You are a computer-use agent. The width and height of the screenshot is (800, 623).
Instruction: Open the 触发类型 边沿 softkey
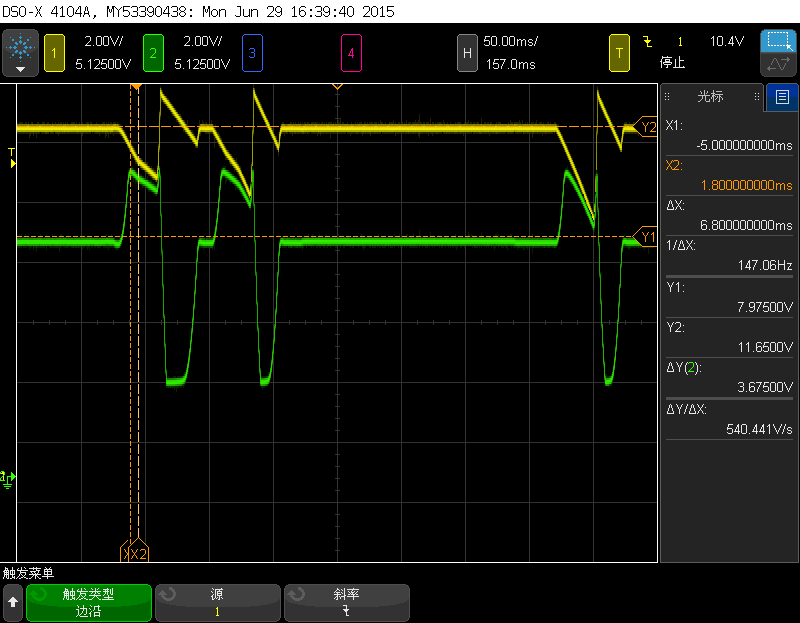coord(89,603)
